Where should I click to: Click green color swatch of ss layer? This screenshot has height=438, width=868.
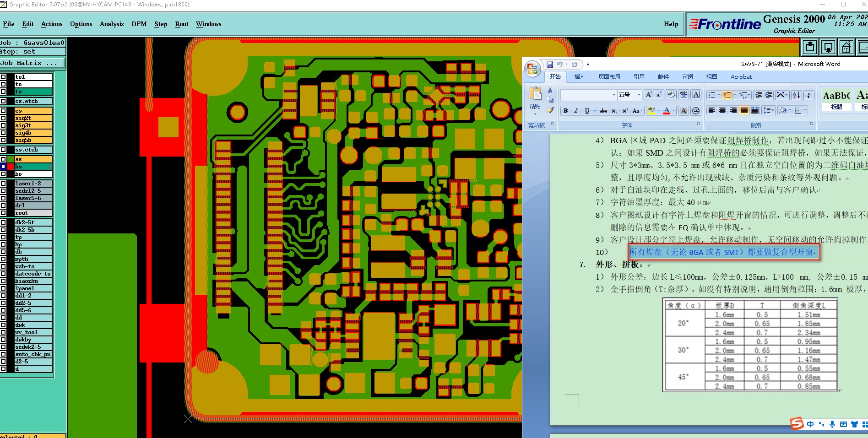(11, 159)
